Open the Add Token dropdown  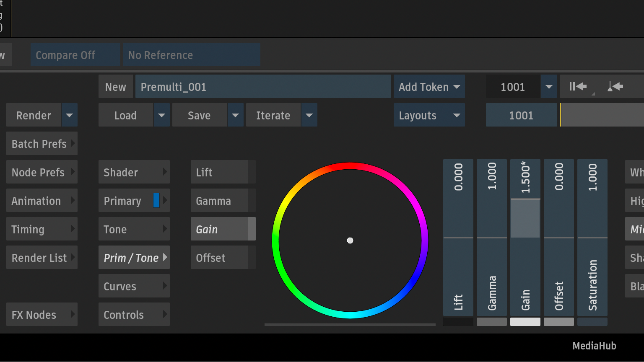(x=429, y=87)
